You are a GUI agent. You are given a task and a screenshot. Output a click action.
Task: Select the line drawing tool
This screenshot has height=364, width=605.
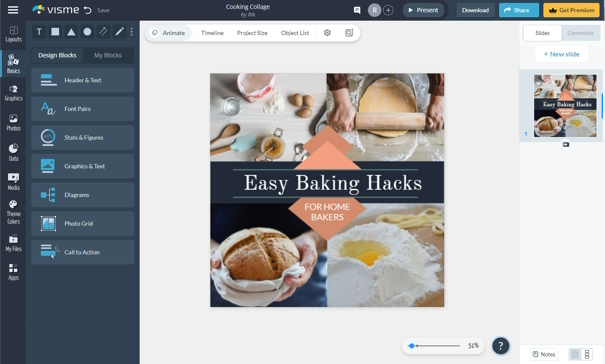[103, 32]
